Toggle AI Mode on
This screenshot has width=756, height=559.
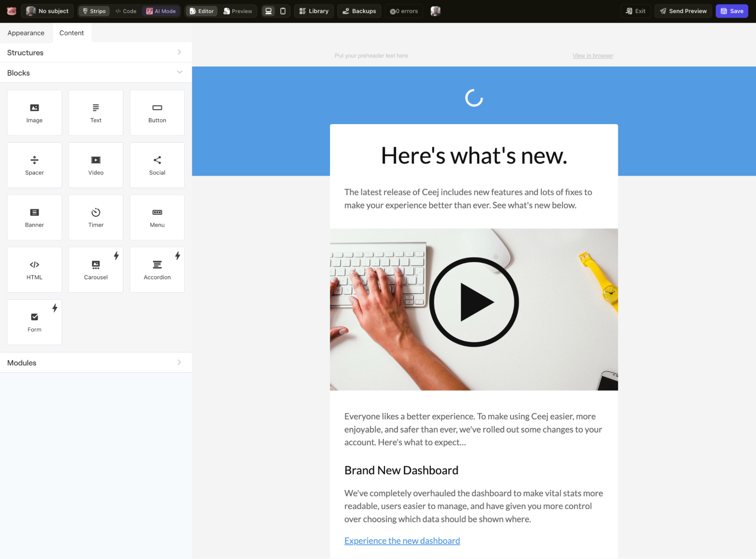pyautogui.click(x=161, y=11)
